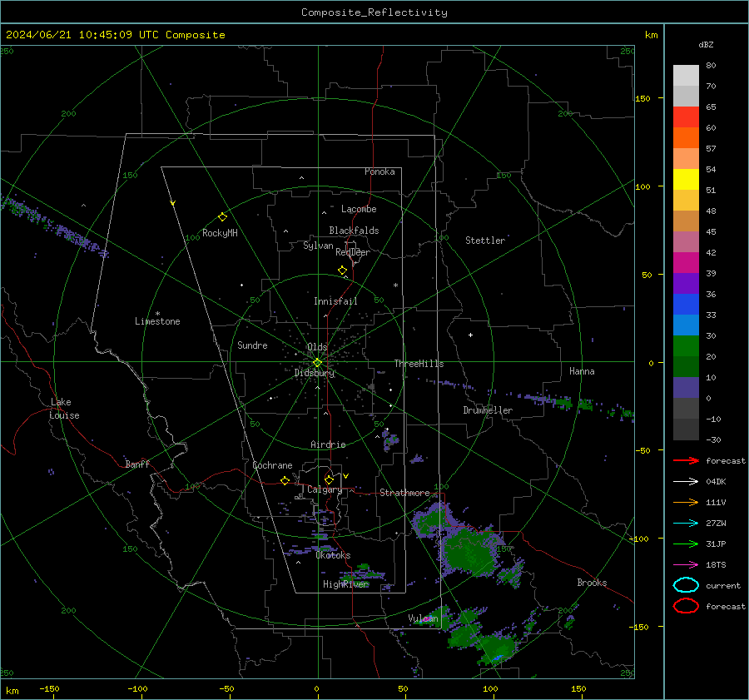Image resolution: width=749 pixels, height=700 pixels.
Task: Click yellow diamond marker under Cochrane
Action: (285, 481)
